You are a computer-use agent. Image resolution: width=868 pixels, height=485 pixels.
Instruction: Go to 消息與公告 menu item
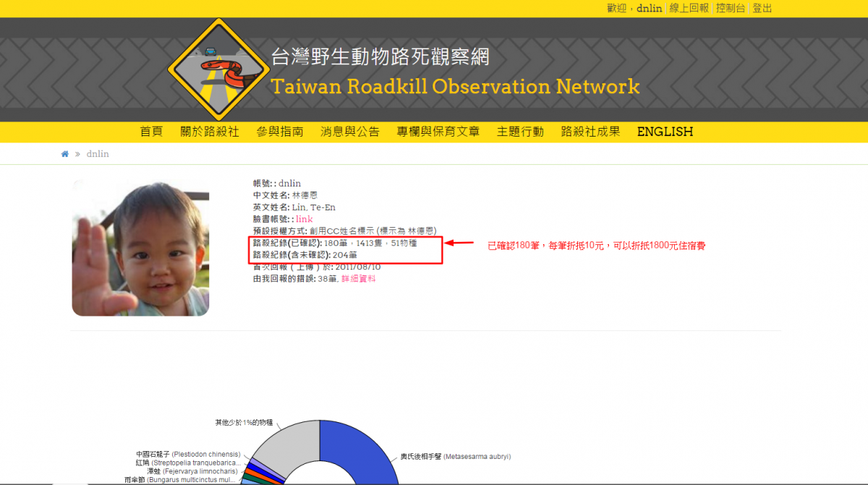pos(350,132)
